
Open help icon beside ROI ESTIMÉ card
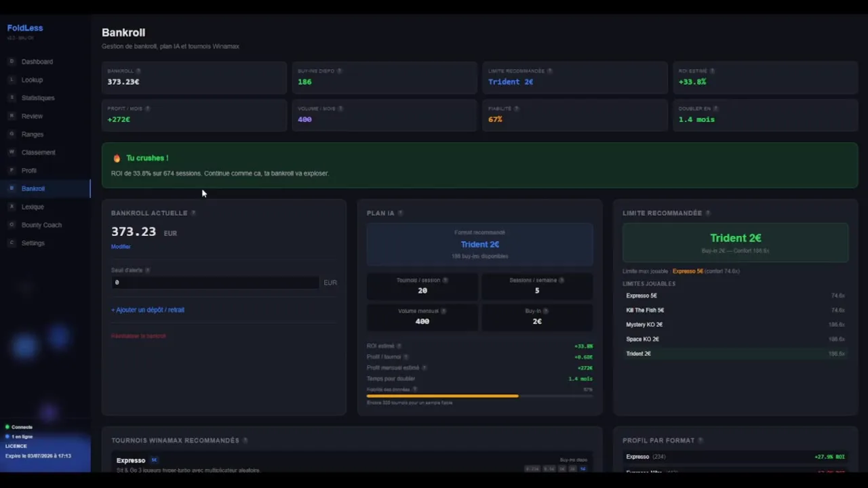click(x=712, y=71)
